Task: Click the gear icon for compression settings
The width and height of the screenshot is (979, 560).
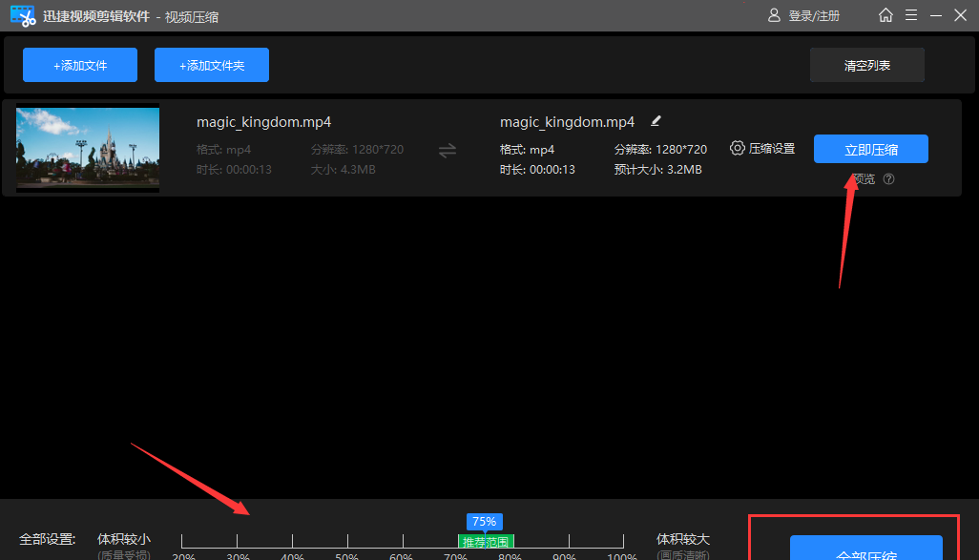Action: point(738,148)
